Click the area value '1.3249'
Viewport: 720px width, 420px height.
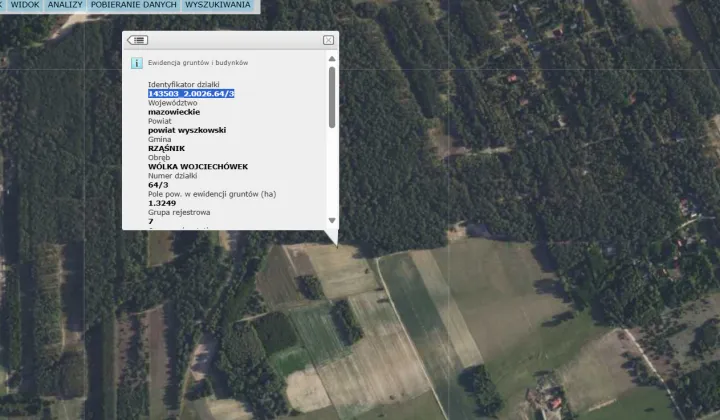click(x=162, y=203)
